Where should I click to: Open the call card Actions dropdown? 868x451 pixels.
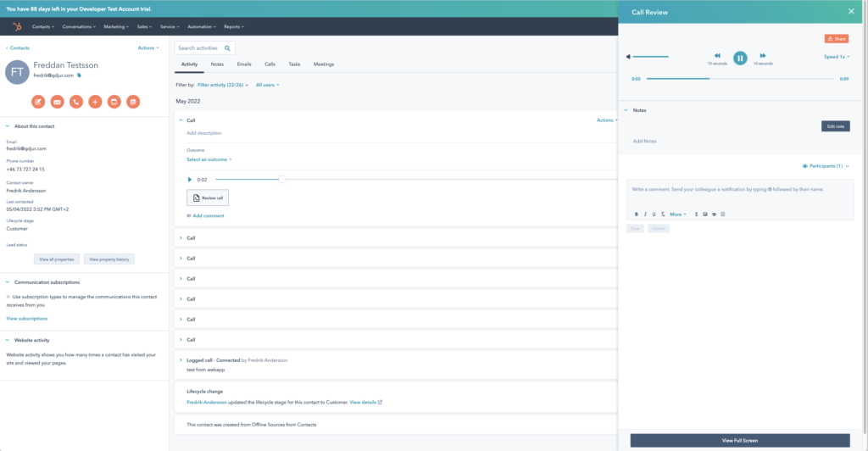click(x=607, y=120)
